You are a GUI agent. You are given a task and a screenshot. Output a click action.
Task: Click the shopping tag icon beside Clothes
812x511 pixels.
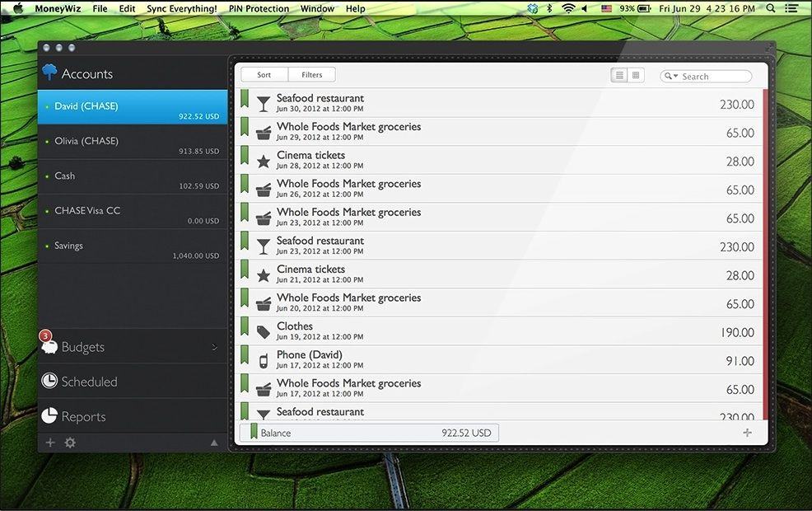coord(264,332)
